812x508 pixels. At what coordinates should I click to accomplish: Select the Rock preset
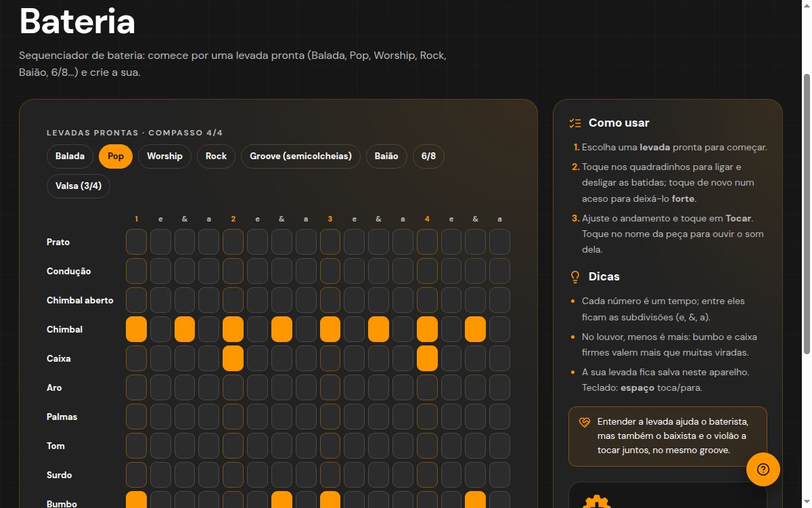(216, 156)
